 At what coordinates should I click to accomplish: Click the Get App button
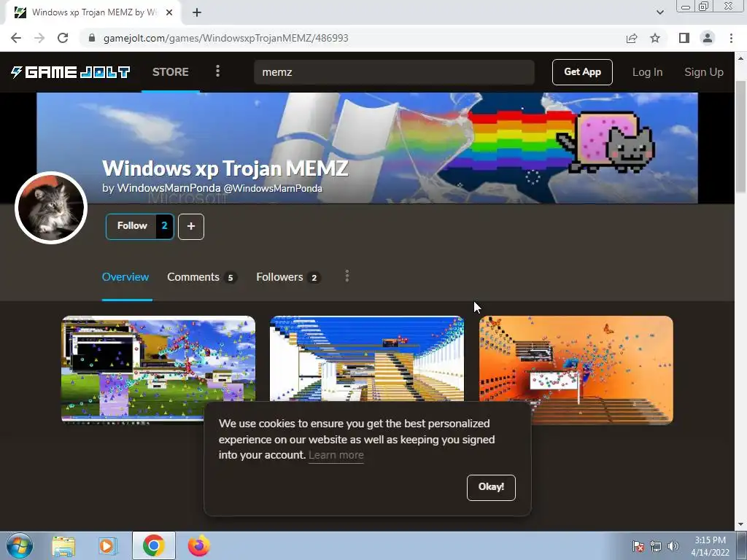pos(582,72)
